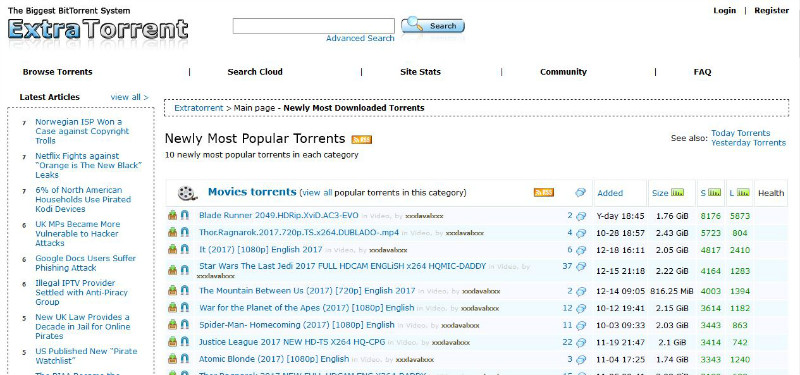Open the magnet link for Star Wars The Last Jedi
This screenshot has width=800, height=375.
[x=185, y=269]
